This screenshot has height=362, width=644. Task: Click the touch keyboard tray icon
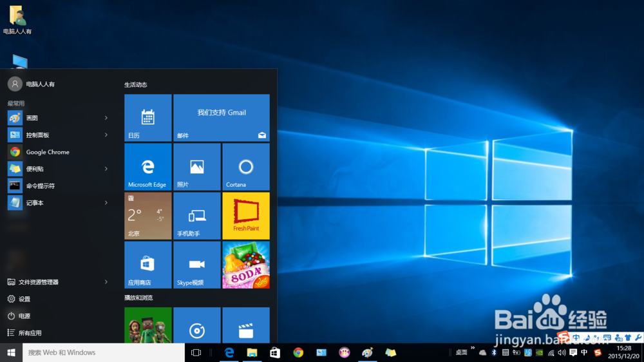click(506, 352)
